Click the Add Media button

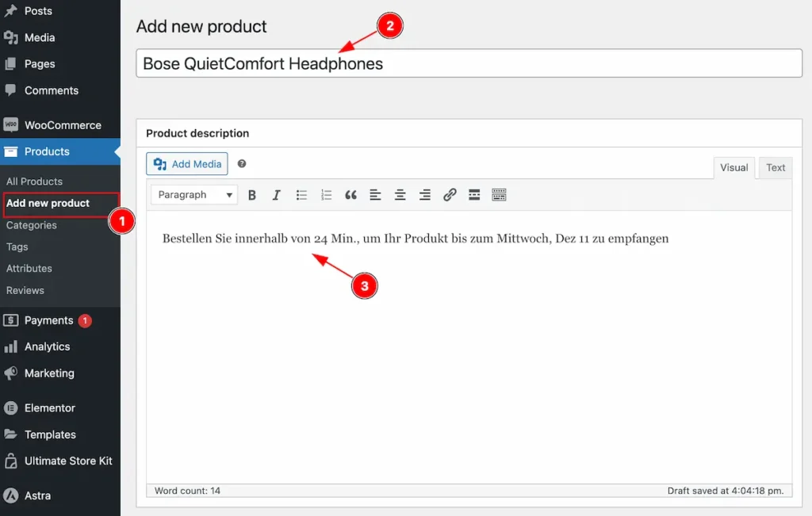(187, 164)
